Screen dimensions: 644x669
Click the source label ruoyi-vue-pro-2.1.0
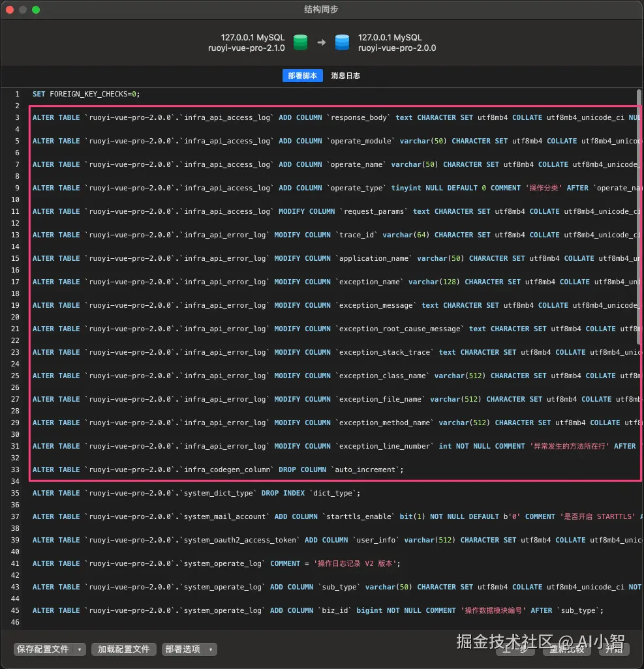click(246, 48)
